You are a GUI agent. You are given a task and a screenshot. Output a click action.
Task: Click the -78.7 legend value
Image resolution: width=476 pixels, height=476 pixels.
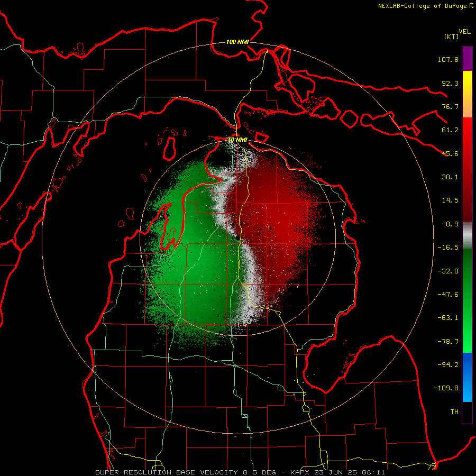point(448,342)
